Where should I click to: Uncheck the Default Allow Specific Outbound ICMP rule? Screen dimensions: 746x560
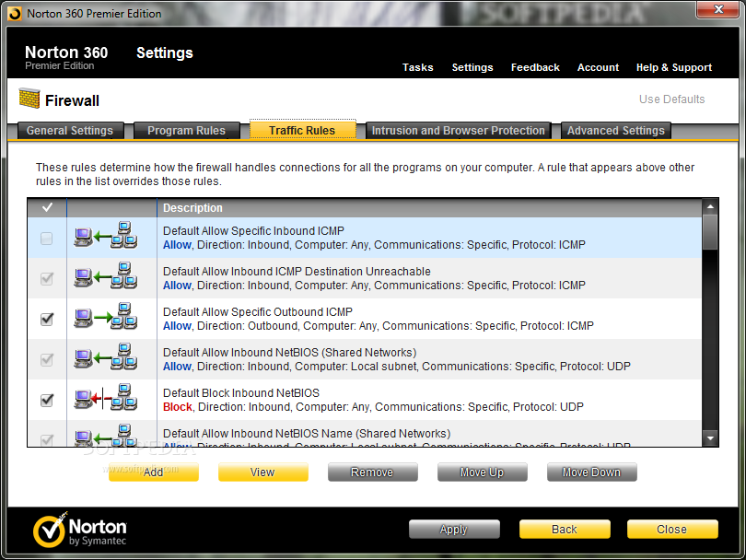[47, 319]
